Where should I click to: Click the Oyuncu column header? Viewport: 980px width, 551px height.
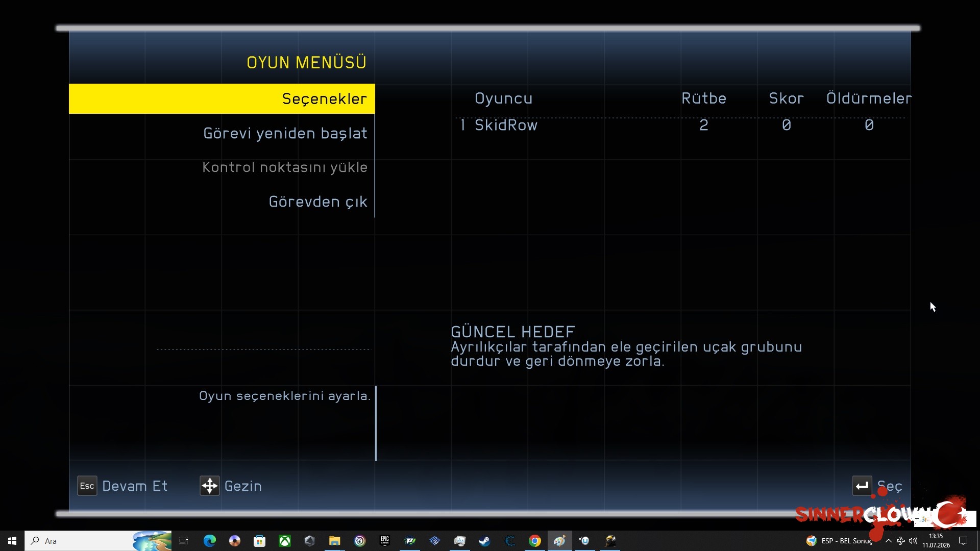tap(504, 98)
